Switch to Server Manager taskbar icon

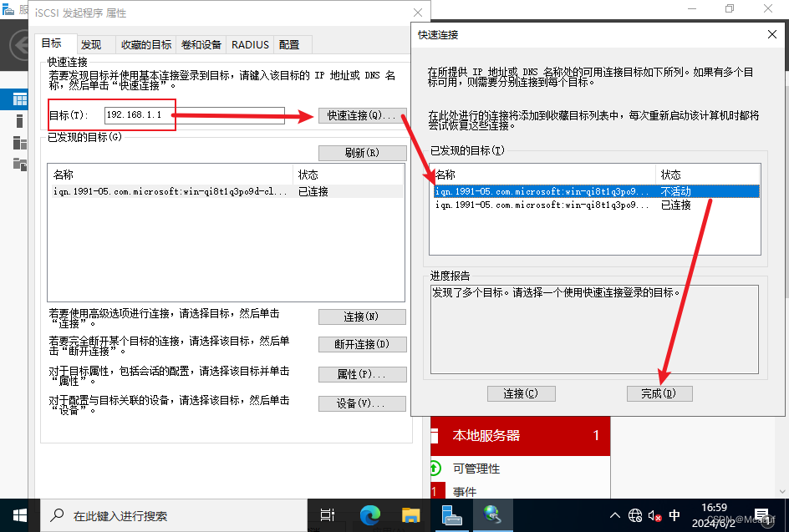point(451,515)
